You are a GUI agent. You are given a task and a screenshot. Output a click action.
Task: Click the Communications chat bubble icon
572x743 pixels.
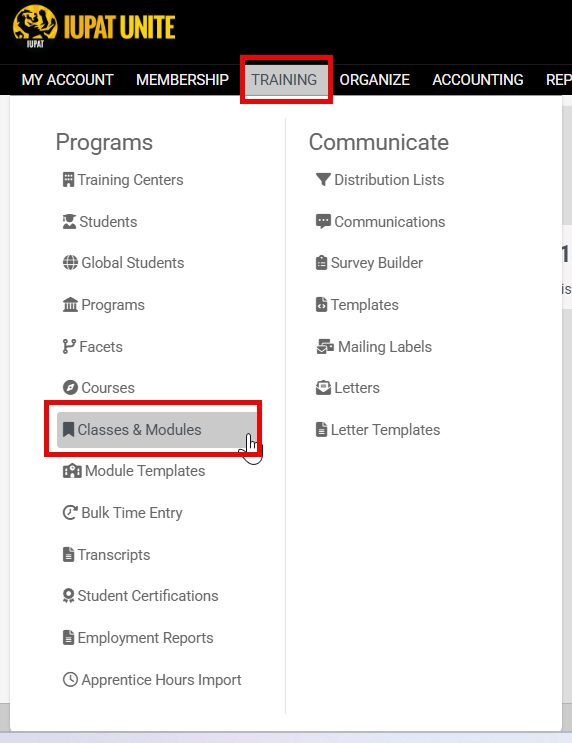click(323, 222)
